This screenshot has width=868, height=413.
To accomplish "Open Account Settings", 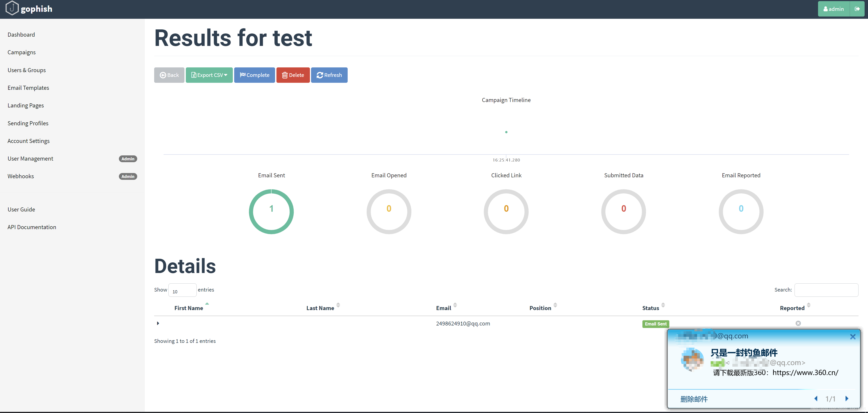I will pyautogui.click(x=29, y=141).
